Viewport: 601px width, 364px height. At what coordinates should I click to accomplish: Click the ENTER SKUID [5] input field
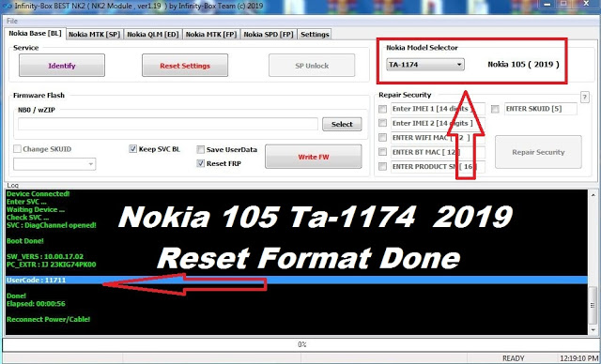click(541, 109)
